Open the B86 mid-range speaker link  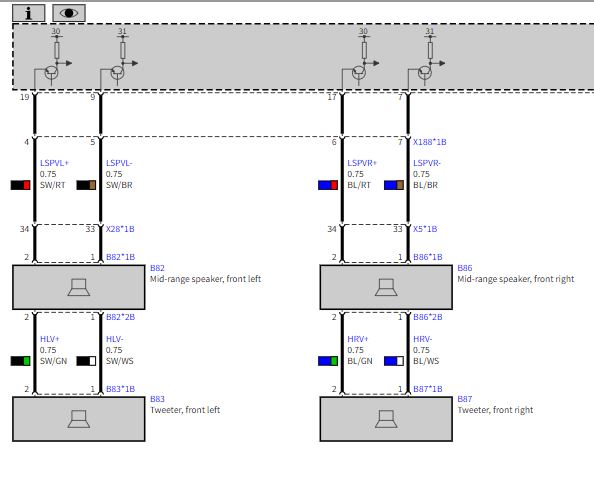point(464,268)
